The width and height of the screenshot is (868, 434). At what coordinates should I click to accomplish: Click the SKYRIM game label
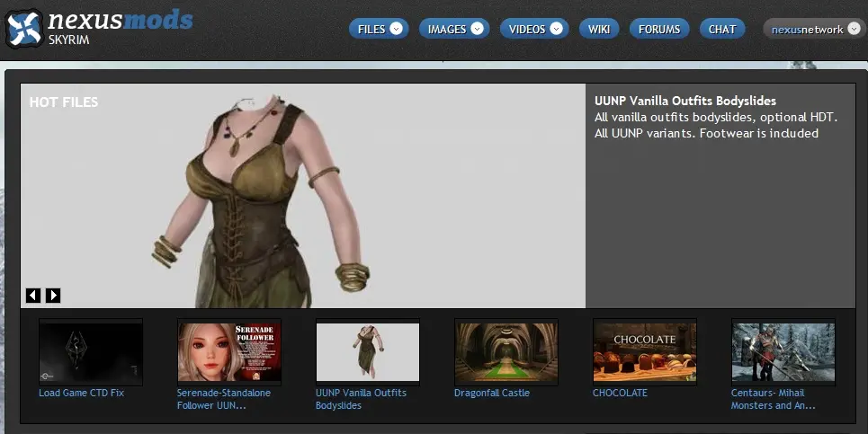(68, 40)
